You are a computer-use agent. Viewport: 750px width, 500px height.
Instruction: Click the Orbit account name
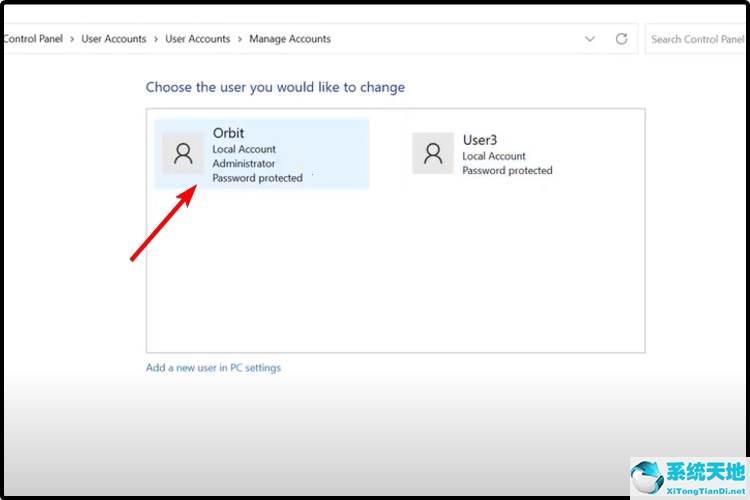point(228,133)
